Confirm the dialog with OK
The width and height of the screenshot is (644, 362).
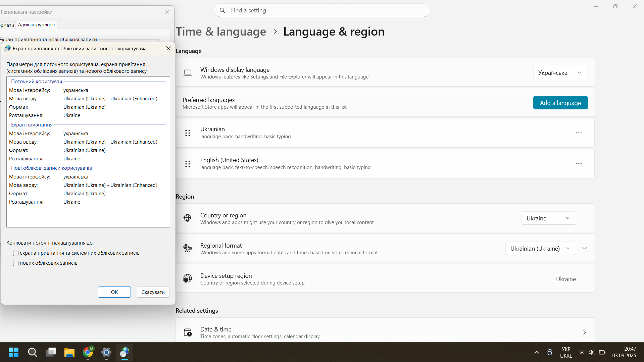pyautogui.click(x=114, y=292)
